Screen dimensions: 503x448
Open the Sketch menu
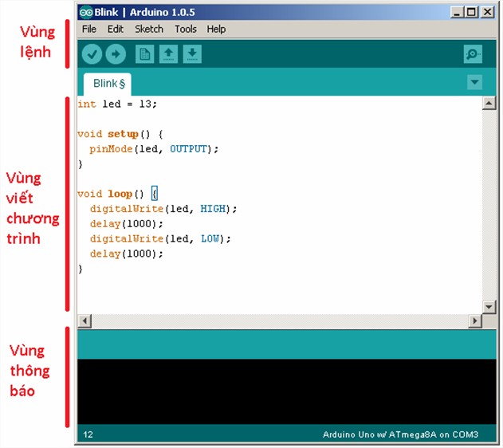149,29
